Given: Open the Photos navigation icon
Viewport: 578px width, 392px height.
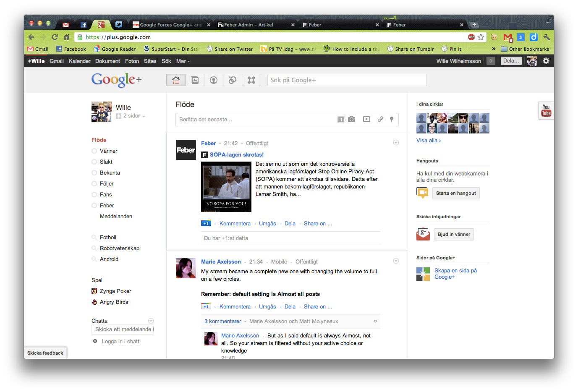Looking at the screenshot, I should pos(195,80).
